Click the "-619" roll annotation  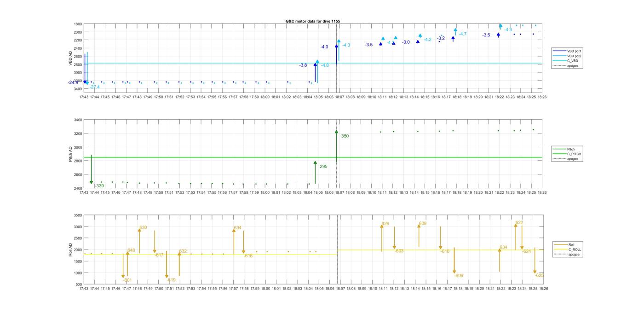point(171,280)
